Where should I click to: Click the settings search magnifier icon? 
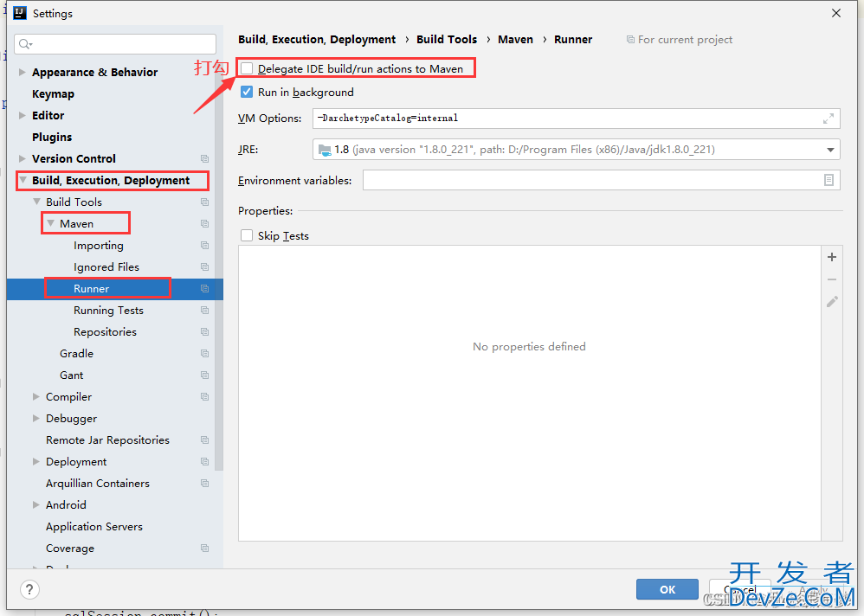(25, 44)
